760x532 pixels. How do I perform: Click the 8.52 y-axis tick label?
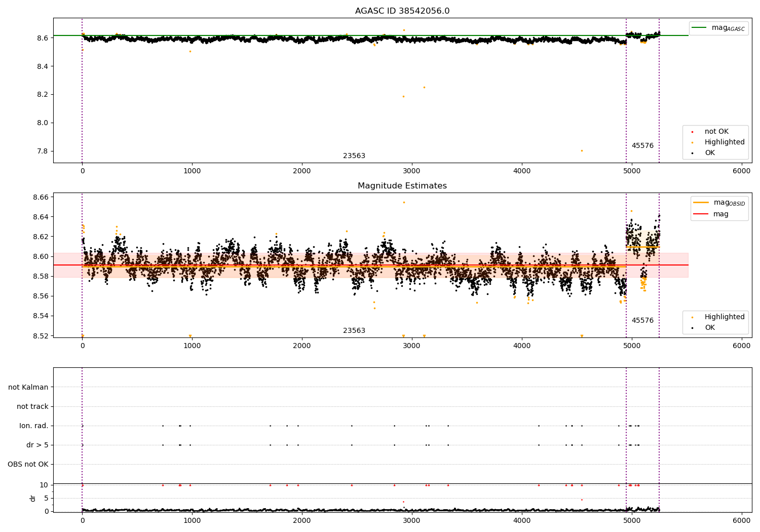pyautogui.click(x=40, y=336)
